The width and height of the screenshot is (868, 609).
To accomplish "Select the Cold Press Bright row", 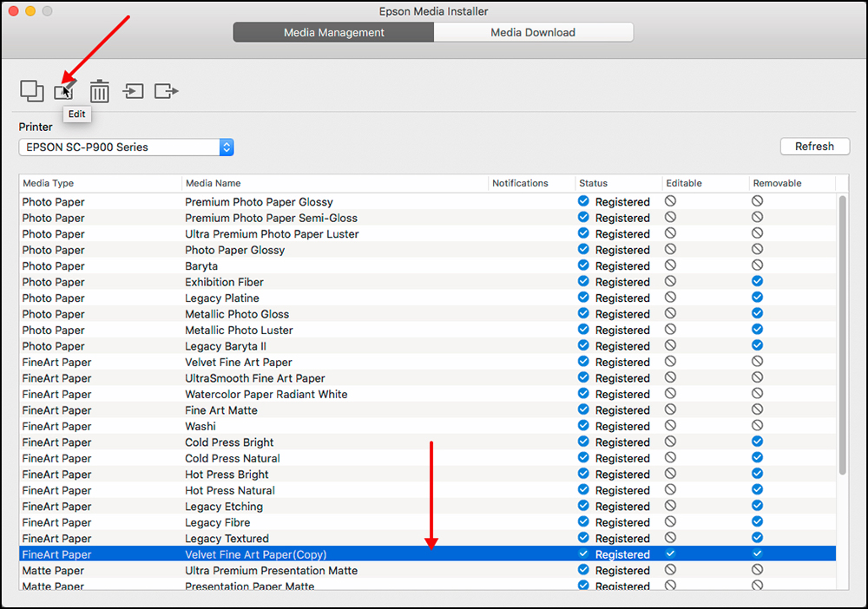I will pyautogui.click(x=427, y=442).
